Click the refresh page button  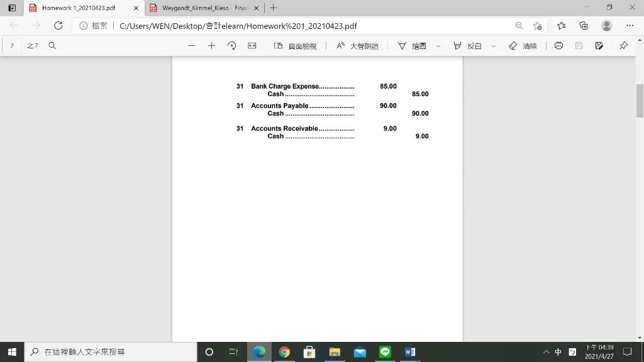click(58, 26)
